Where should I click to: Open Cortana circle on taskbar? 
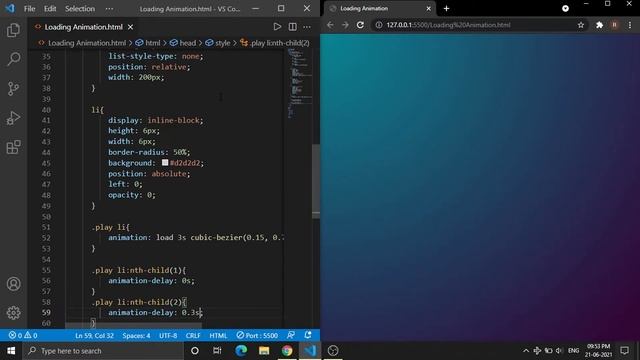coord(195,351)
